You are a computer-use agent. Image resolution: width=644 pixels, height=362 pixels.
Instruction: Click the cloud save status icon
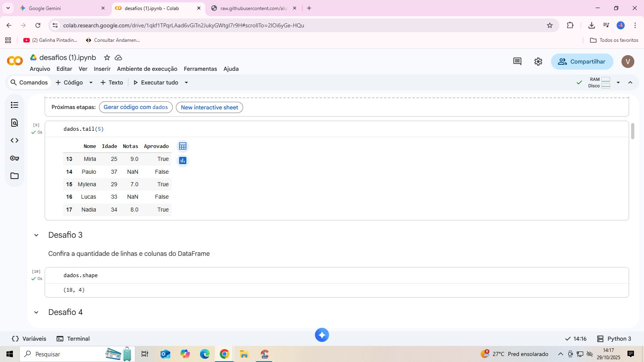pyautogui.click(x=118, y=58)
